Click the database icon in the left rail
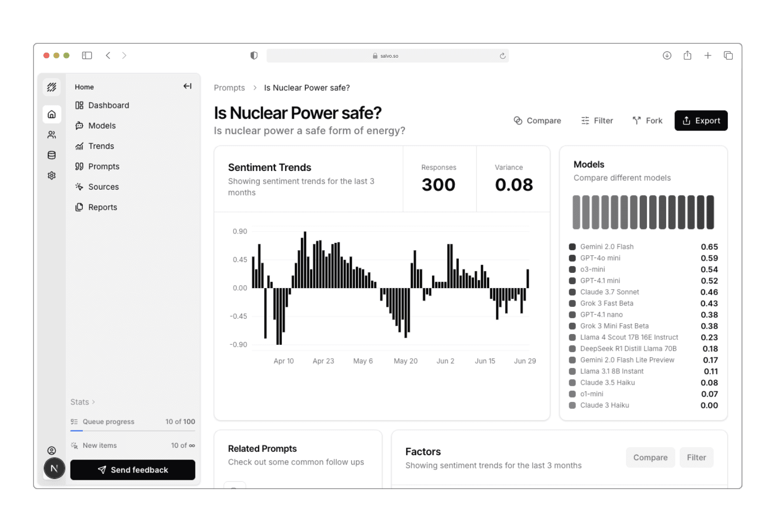Image resolution: width=776 pixels, height=532 pixels. tap(52, 155)
